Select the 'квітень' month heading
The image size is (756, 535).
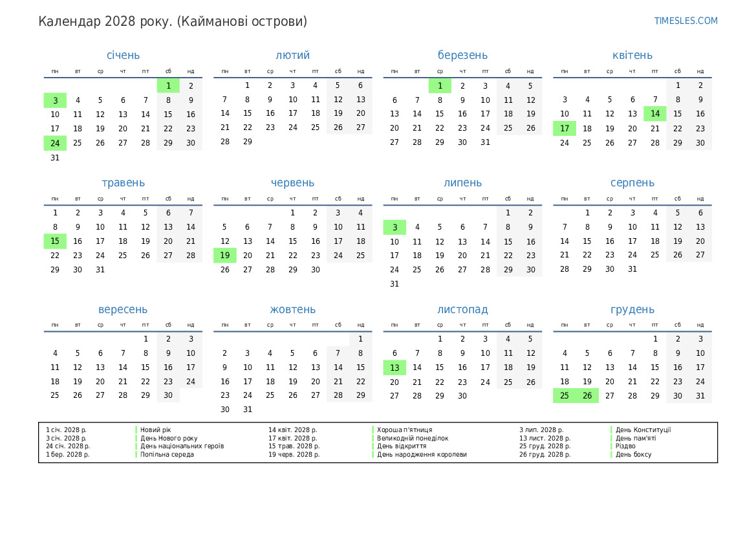pyautogui.click(x=632, y=55)
